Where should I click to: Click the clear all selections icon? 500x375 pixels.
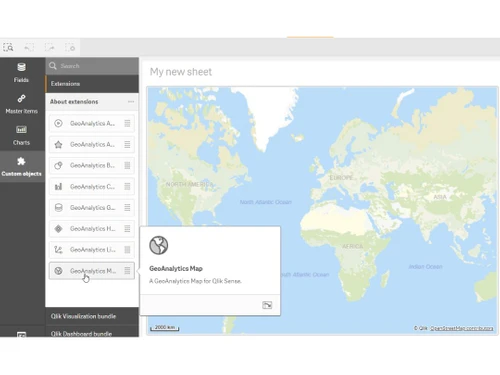tap(70, 48)
